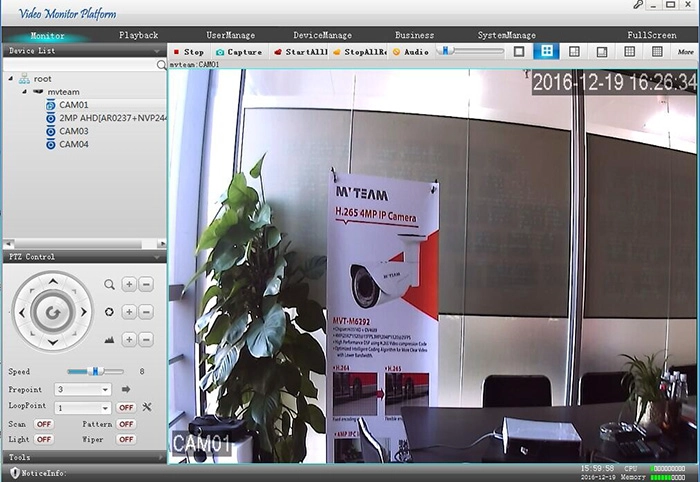Pan the PTZ camera right
This screenshot has width=700, height=482.
click(x=83, y=312)
